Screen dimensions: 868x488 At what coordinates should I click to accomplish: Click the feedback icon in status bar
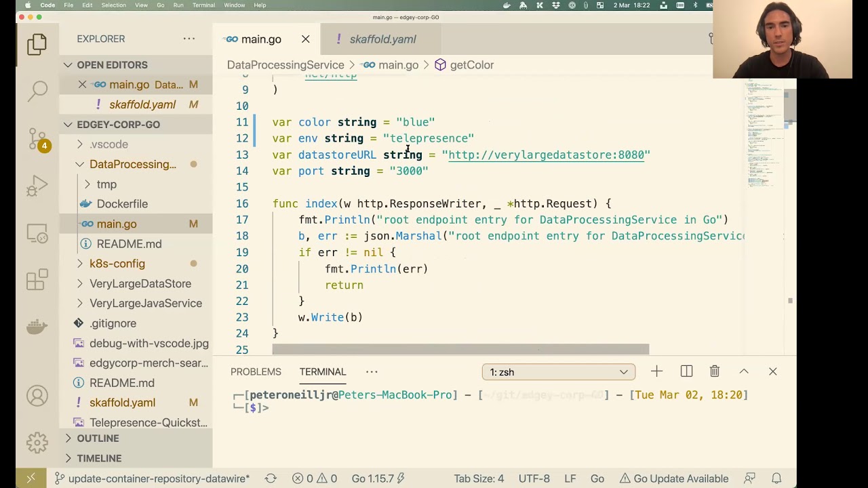750,479
